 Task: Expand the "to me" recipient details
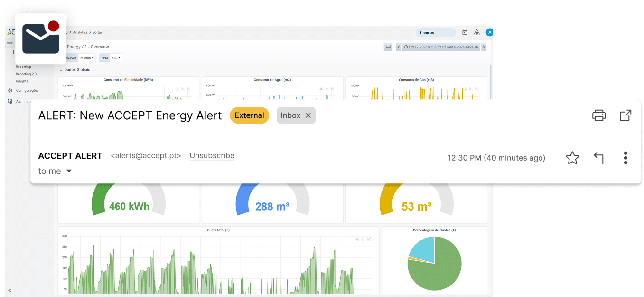[x=69, y=171]
